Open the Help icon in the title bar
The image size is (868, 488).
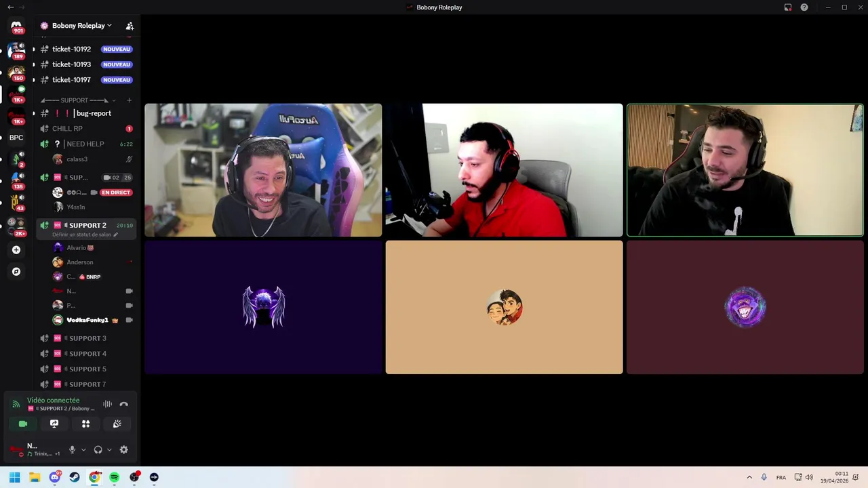(x=804, y=7)
